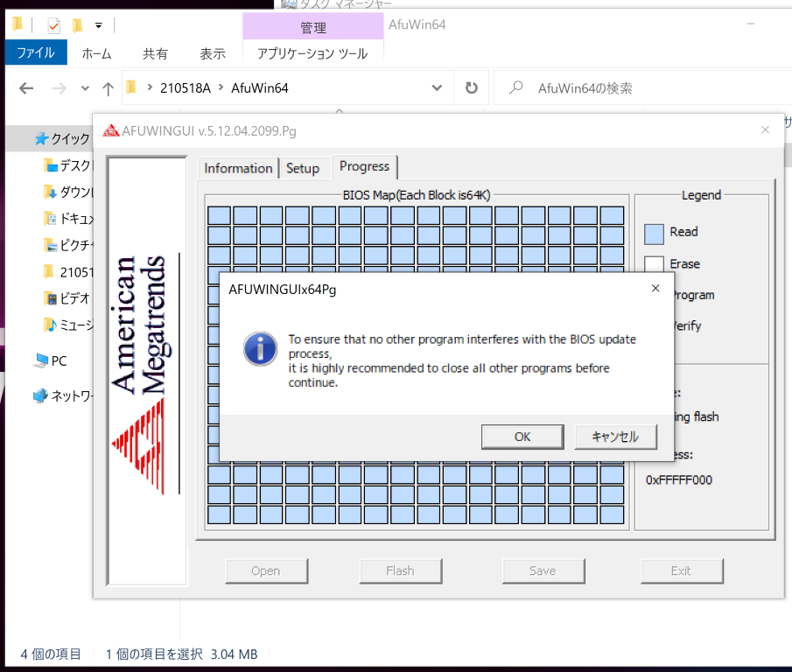Click the Exit button in AFUWINGUI
Viewport: 792px width, 672px height.
coord(682,571)
